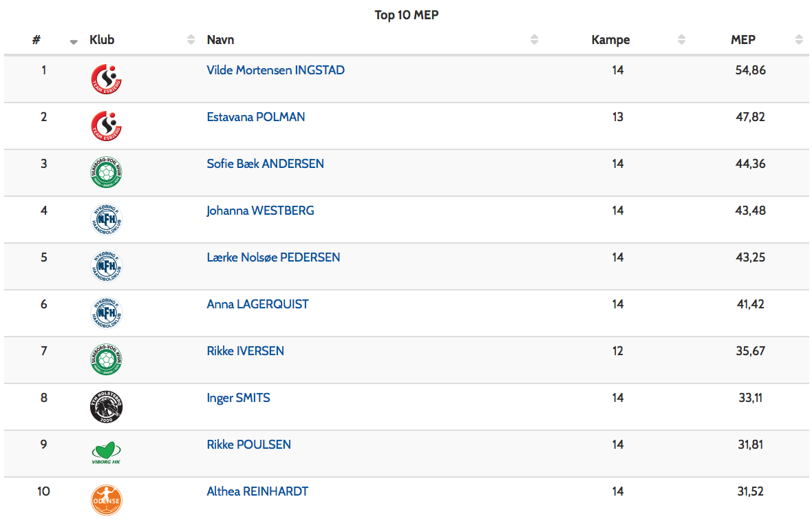
Task: Click Silkeborg-Voel logo beside Sofie Bæk Andersen
Action: 107,173
